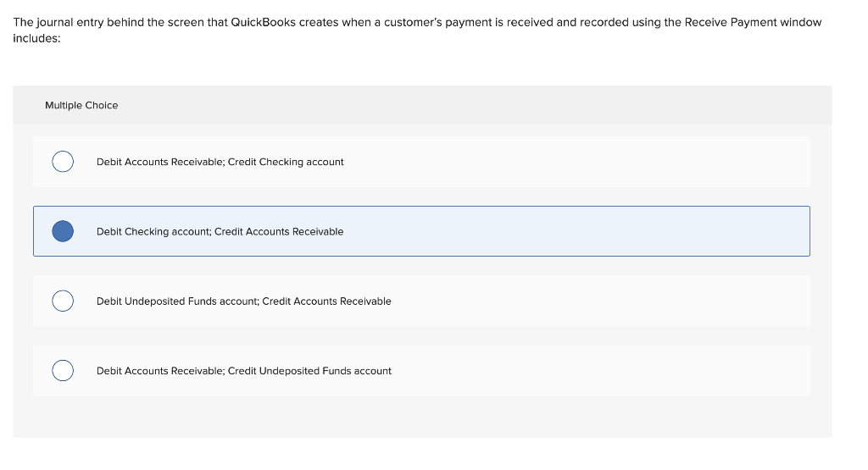Click the 'Multiple Choice' heading label
This screenshot has height=470, width=868.
tap(81, 105)
